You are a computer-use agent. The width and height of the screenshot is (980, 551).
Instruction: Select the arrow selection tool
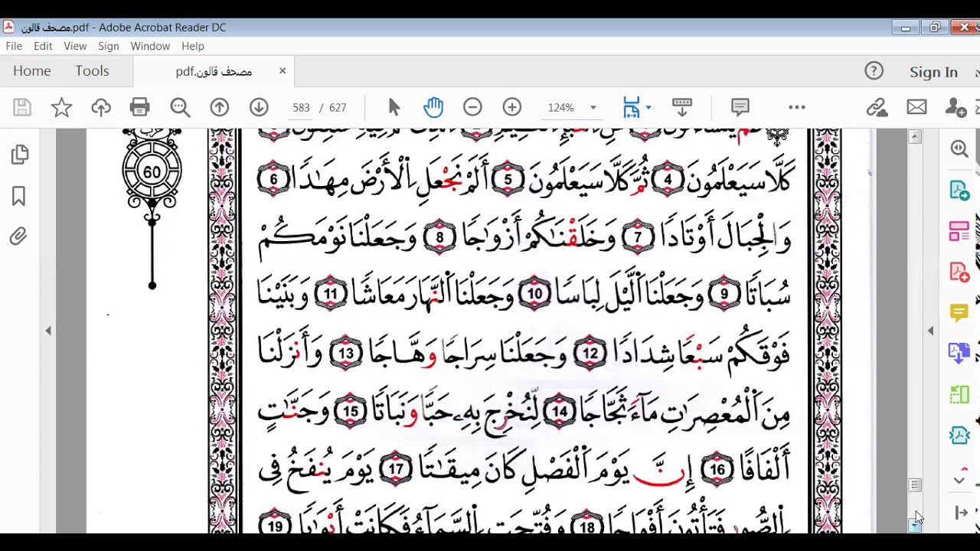coord(394,108)
